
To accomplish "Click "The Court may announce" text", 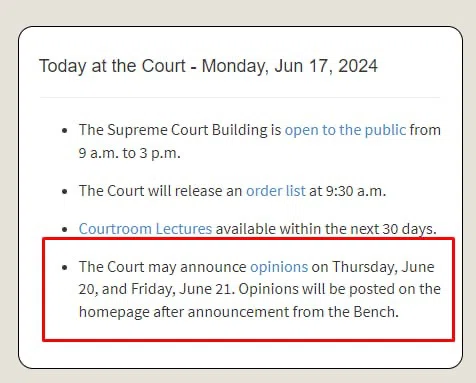I will 163,267.
